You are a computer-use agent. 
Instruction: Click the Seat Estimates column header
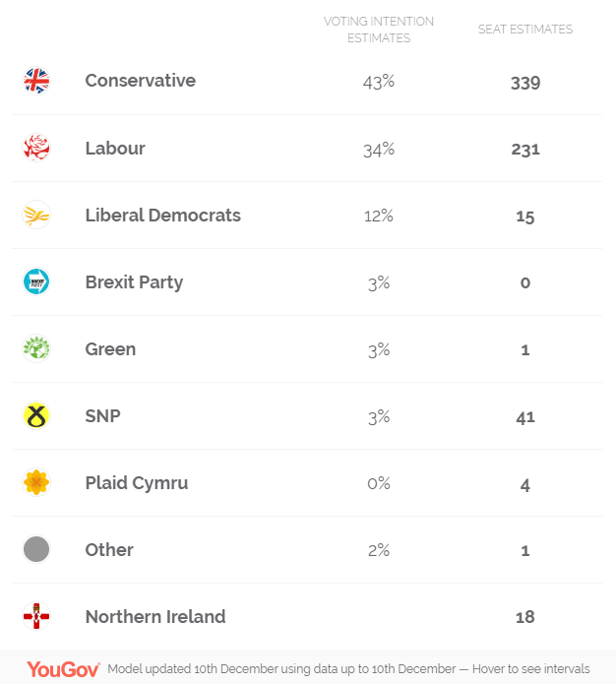524,30
